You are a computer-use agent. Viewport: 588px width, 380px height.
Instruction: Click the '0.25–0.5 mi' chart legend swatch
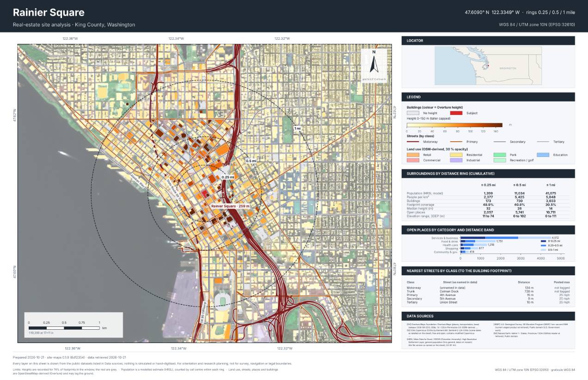544,245
